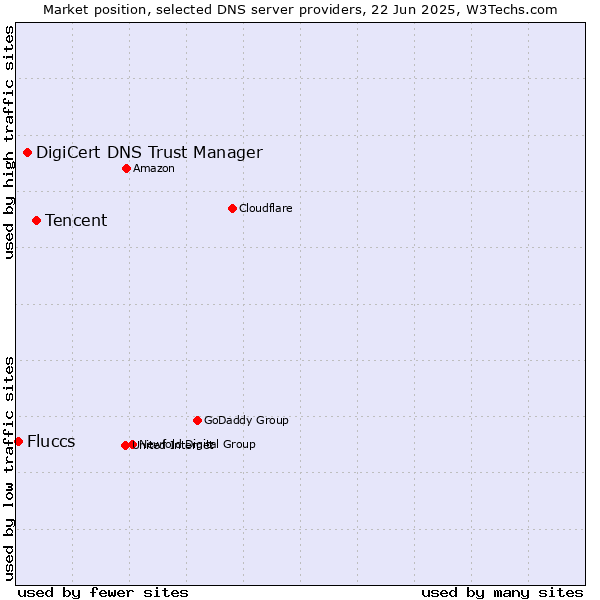
Task: Click the 'used by low traffic sites' axis label
Action: 8,469
